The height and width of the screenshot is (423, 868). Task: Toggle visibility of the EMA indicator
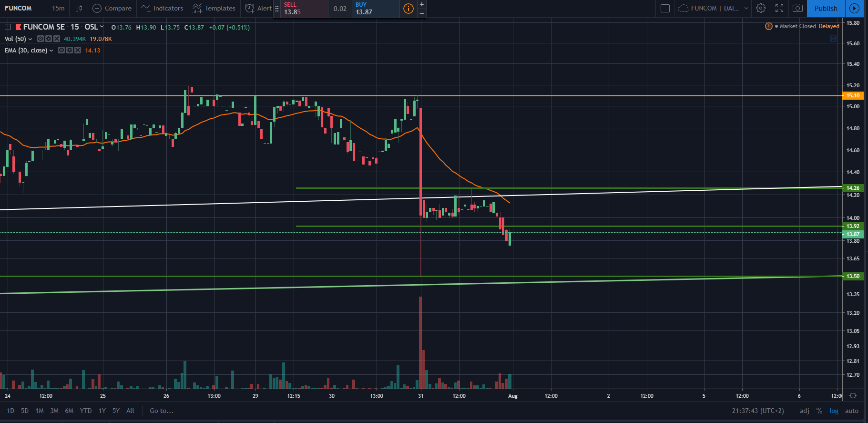tap(61, 50)
